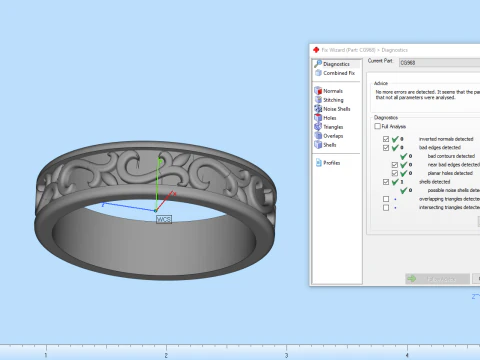Open the Triangles fix step
The height and width of the screenshot is (360, 480).
point(329,127)
